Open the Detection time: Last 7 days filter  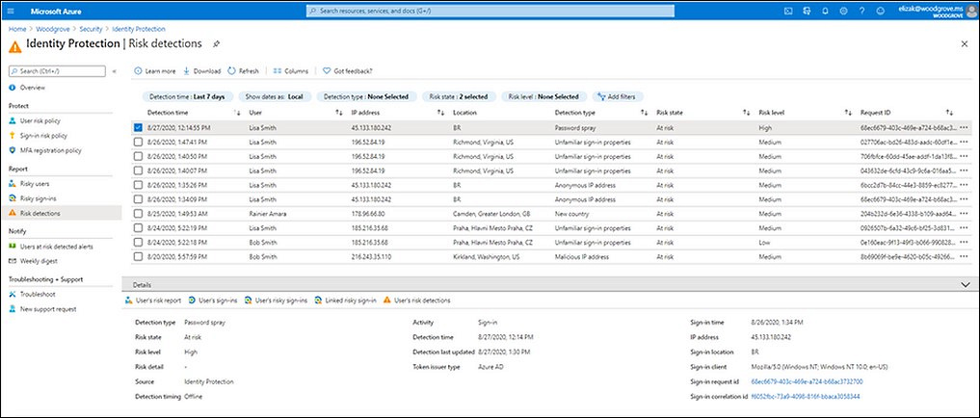point(188,97)
